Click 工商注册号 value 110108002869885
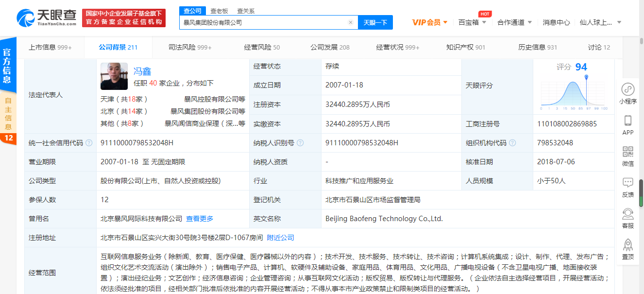 pyautogui.click(x=567, y=124)
